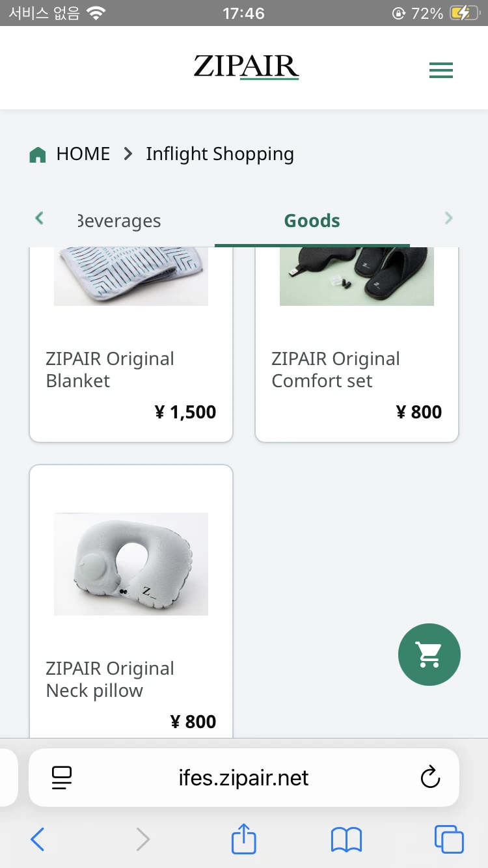Tap the ifes.zipair.net address field
488x868 pixels.
point(244,778)
